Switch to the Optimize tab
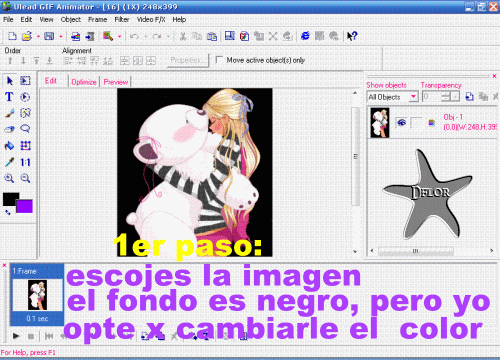This screenshot has width=500, height=360. 84,82
